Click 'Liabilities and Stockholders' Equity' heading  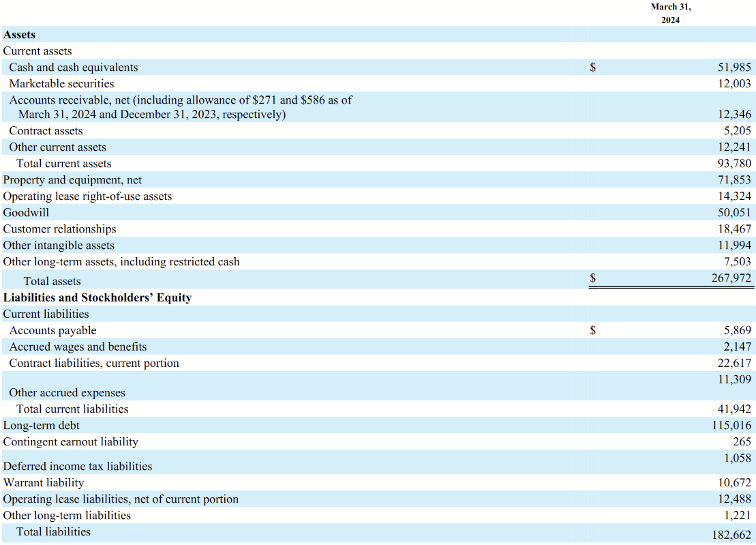(97, 297)
